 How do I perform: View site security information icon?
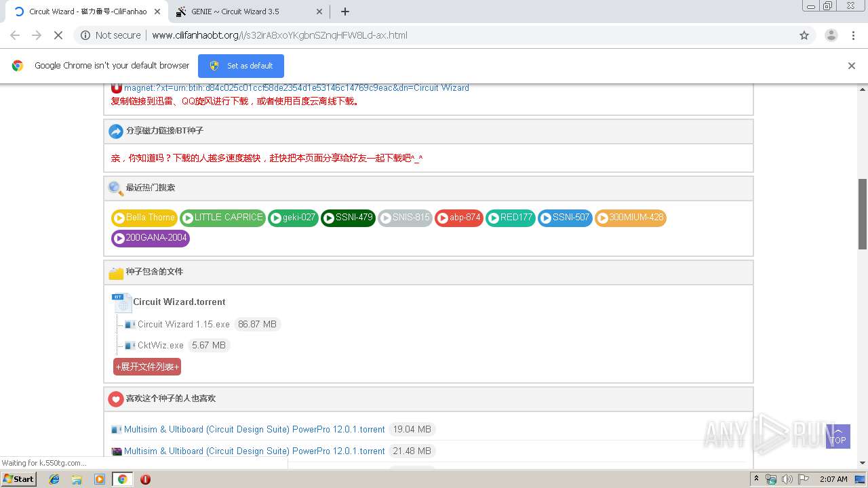coord(85,35)
